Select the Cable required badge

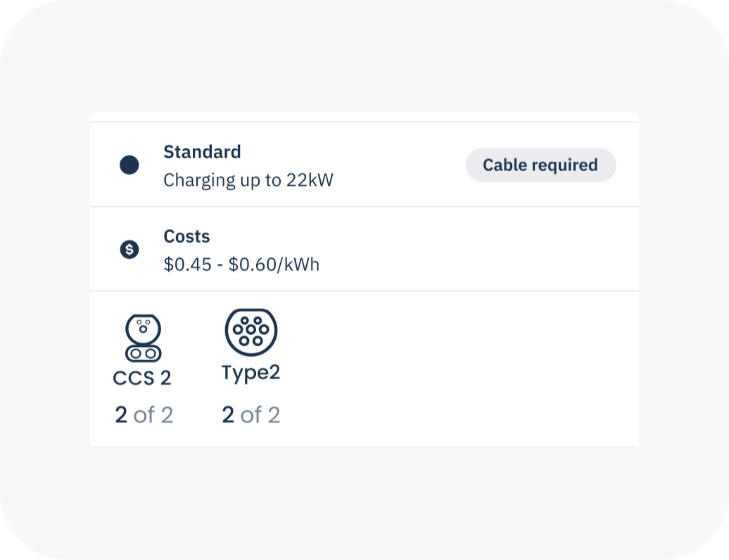pyautogui.click(x=540, y=165)
